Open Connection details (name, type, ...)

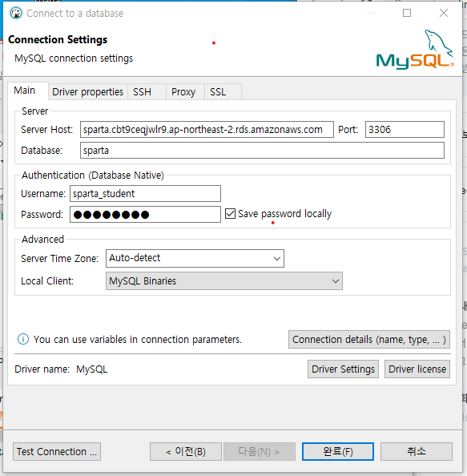[369, 340]
